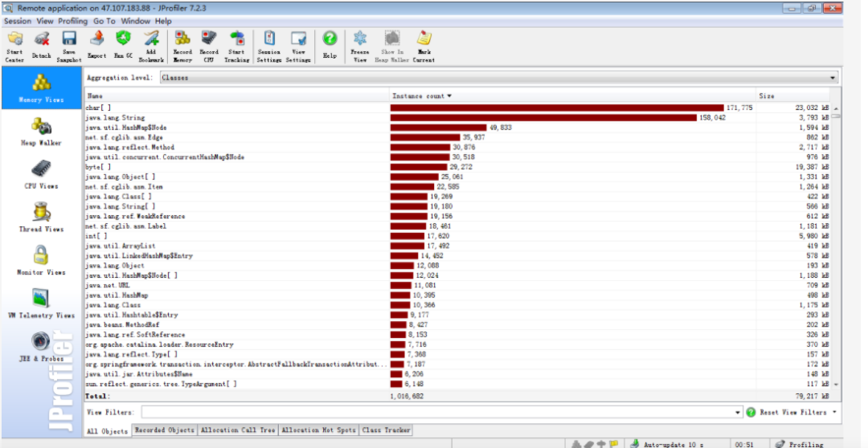The height and width of the screenshot is (448, 868).
Task: Select org.apache.catalina.loader.ResourceEntry row
Action: click(x=457, y=344)
